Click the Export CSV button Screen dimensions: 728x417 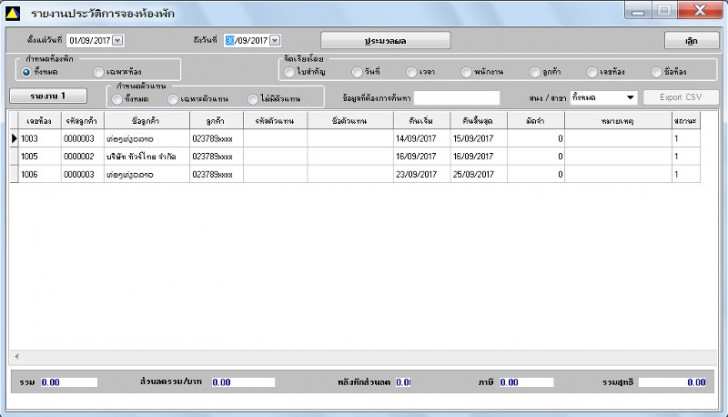pyautogui.click(x=681, y=97)
